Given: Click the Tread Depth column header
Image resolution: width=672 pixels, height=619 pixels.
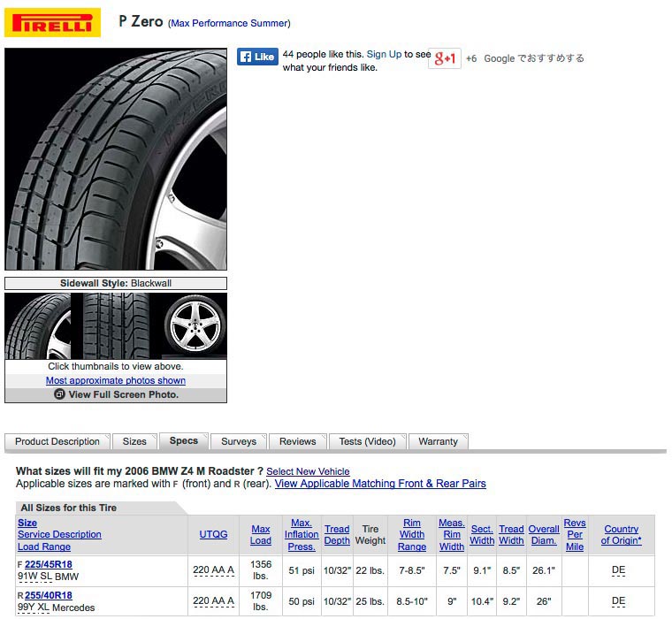Looking at the screenshot, I should (x=337, y=535).
